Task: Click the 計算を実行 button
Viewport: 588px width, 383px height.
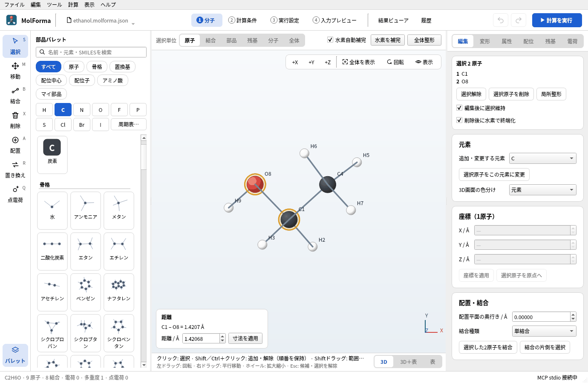Action: [x=557, y=20]
